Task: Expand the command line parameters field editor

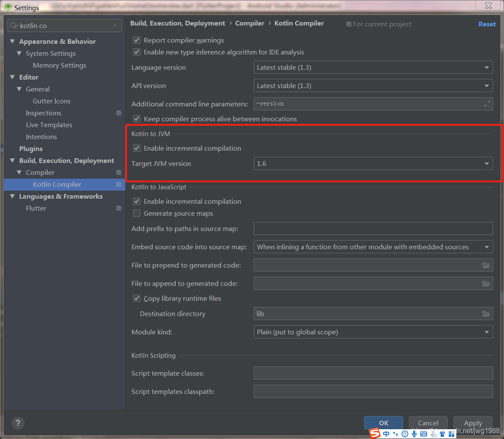Action: coord(487,104)
